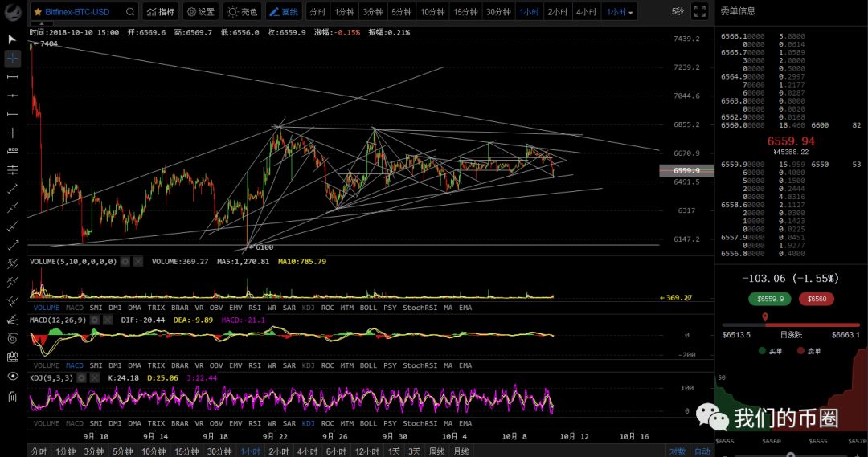Select 15分钟 in the top timeframe toolbar

coord(465,11)
